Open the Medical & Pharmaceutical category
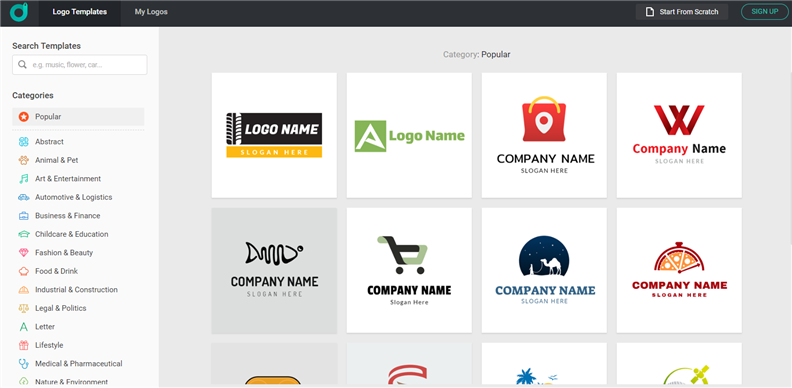The width and height of the screenshot is (792, 388). tap(78, 364)
